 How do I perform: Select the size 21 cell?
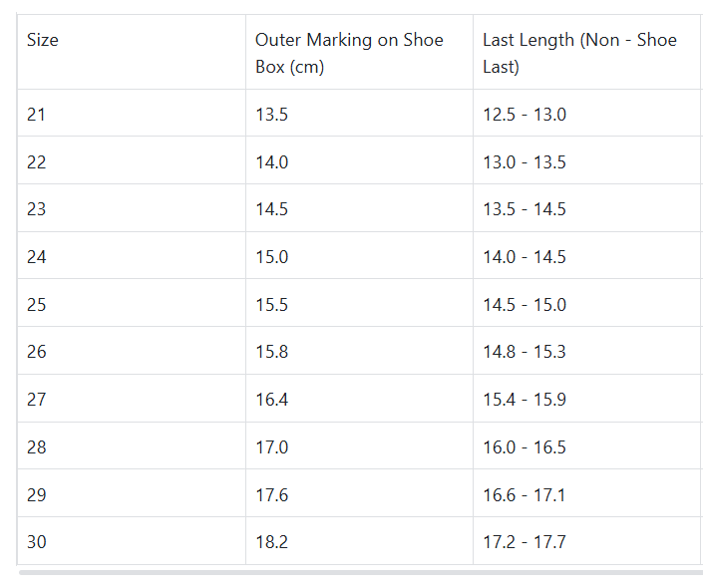[37, 115]
